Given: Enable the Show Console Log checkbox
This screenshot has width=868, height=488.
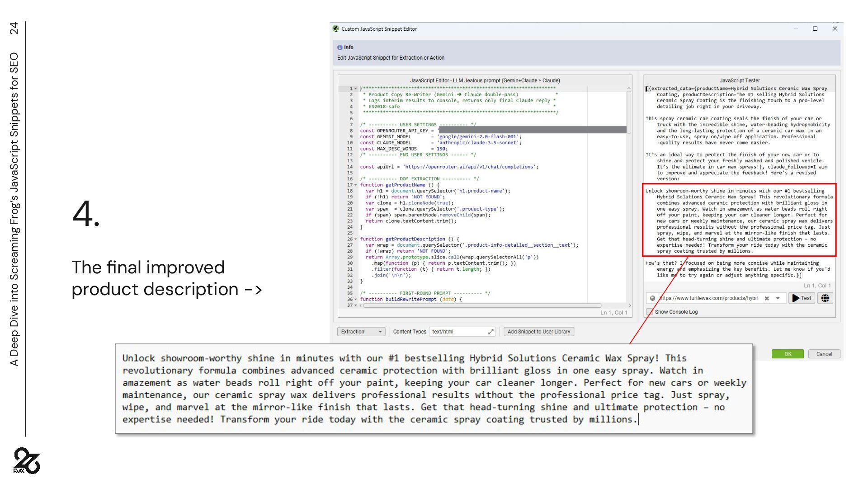Looking at the screenshot, I should coord(650,312).
